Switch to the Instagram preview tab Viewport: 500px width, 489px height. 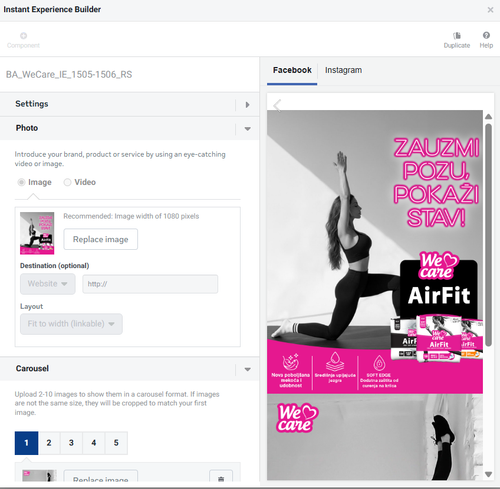(x=343, y=70)
